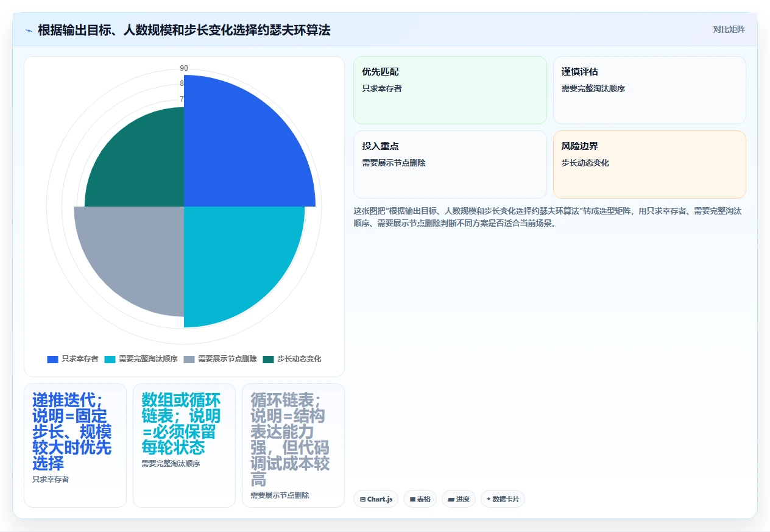This screenshot has height=532, width=770.
Task: Click 只求幸存者 text in 优先匹配 card
Action: 382,88
